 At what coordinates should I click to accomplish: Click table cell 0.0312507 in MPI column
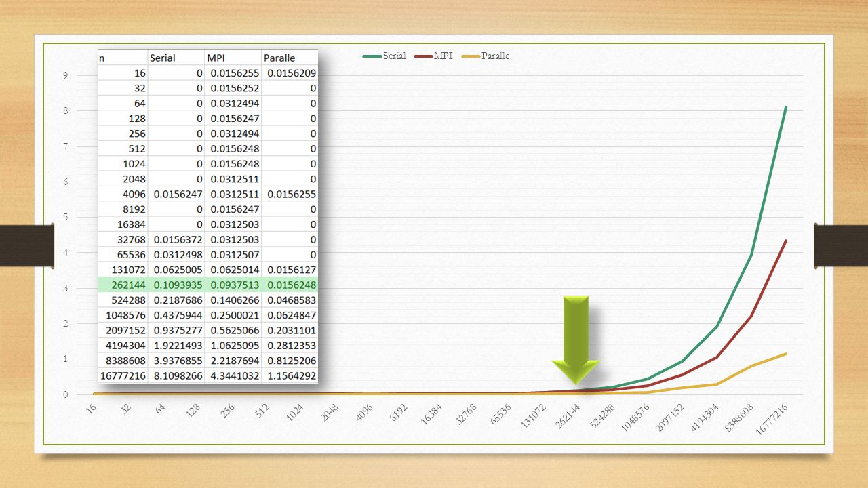pyautogui.click(x=235, y=255)
